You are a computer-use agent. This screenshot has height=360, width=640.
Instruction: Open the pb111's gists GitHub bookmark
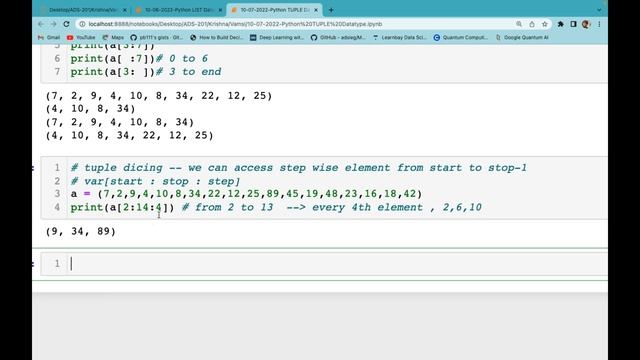coord(156,38)
